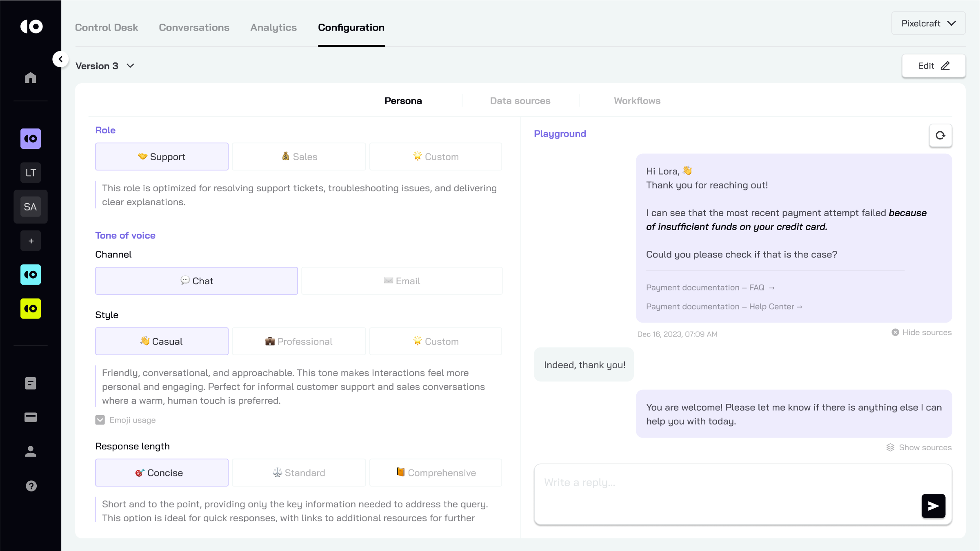Click the plus icon to add a workspace
This screenshot has height=551, width=980.
click(x=31, y=241)
